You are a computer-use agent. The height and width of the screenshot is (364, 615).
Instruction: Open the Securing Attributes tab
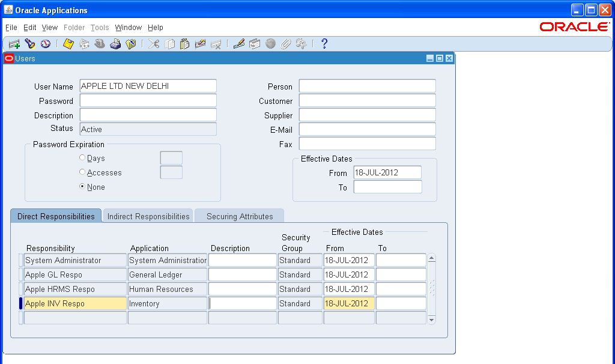[239, 215]
